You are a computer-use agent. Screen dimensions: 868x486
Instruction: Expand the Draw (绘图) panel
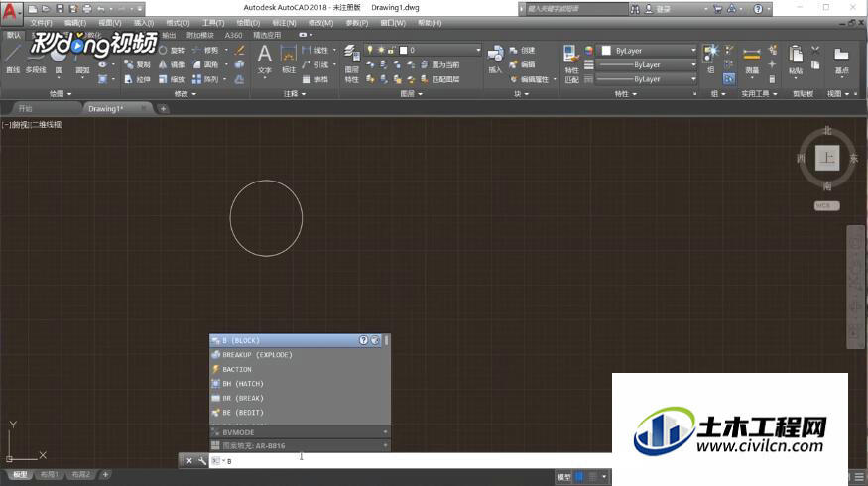click(x=61, y=94)
